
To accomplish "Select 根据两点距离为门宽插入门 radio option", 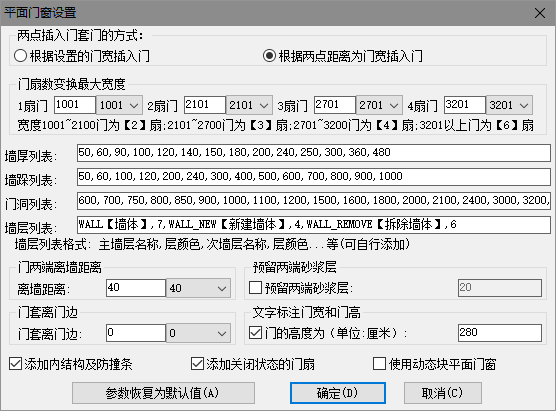I will click(343, 56).
